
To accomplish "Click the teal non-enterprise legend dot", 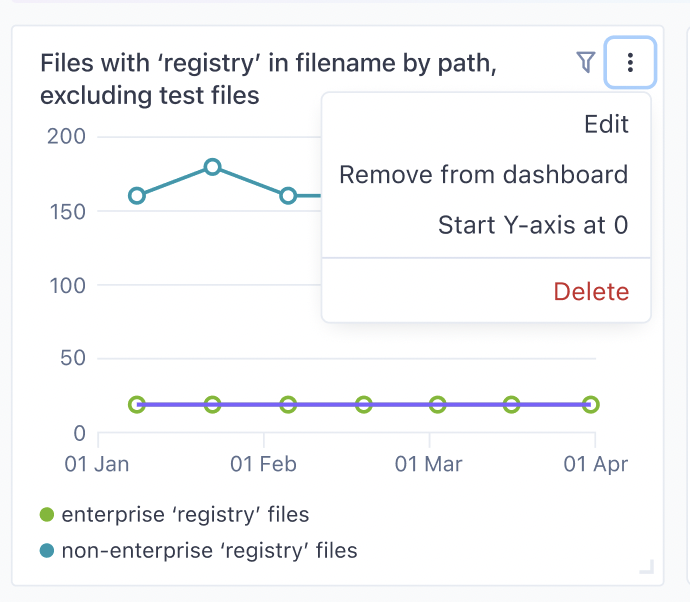I will pyautogui.click(x=47, y=550).
